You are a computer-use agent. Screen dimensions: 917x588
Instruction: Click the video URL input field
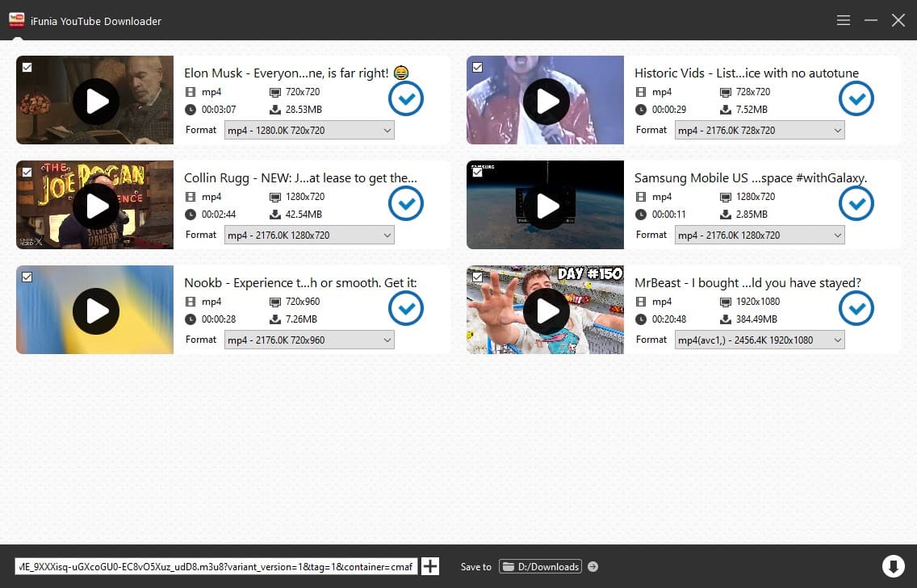[216, 567]
